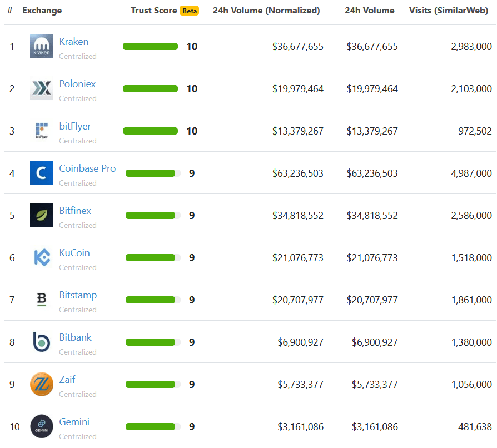Image resolution: width=497 pixels, height=448 pixels.
Task: Click Bitstamp's trust score bar
Action: (153, 300)
